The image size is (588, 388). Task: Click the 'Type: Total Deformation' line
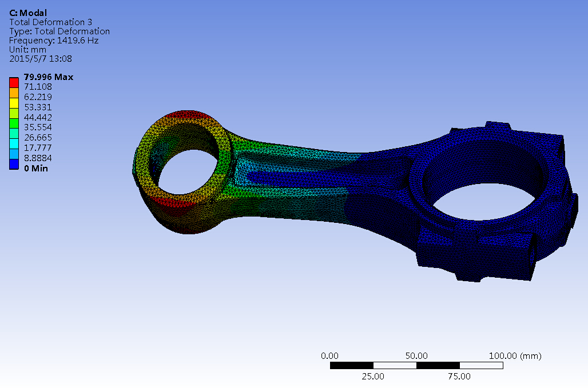pos(59,31)
